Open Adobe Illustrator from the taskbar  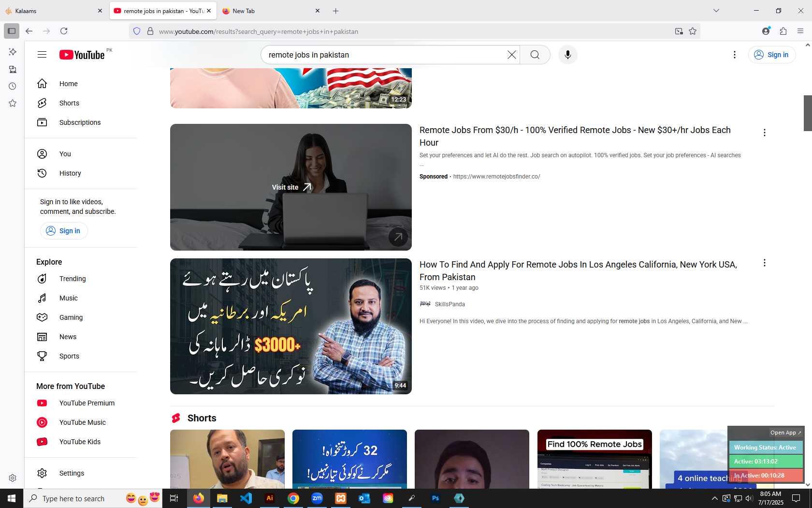tap(270, 498)
